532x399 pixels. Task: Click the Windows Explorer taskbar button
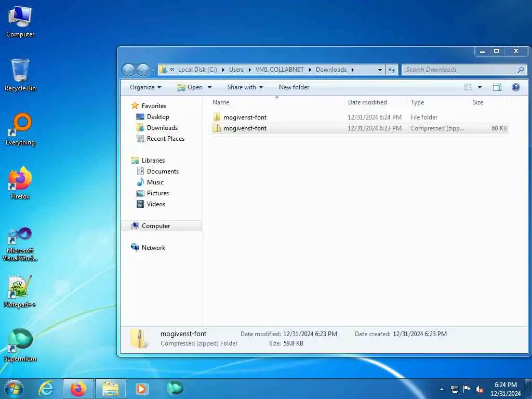tap(111, 389)
